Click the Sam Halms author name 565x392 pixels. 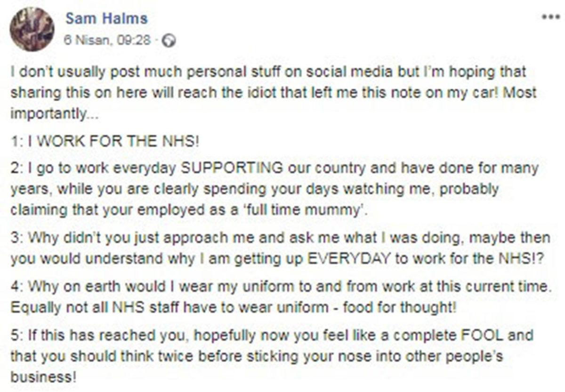[x=106, y=18]
